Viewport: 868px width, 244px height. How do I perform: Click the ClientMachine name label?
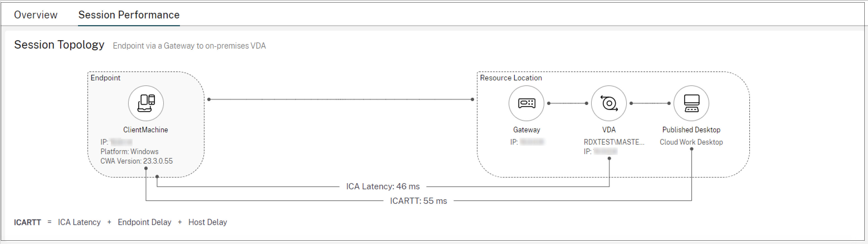146,129
